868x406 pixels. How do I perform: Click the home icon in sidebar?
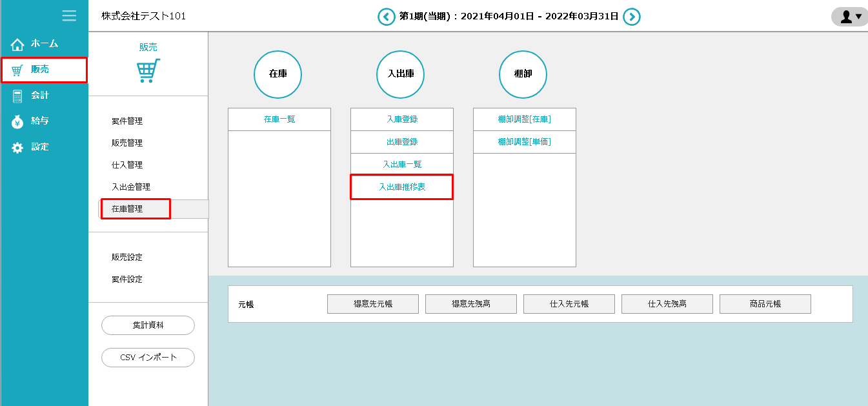tap(17, 45)
